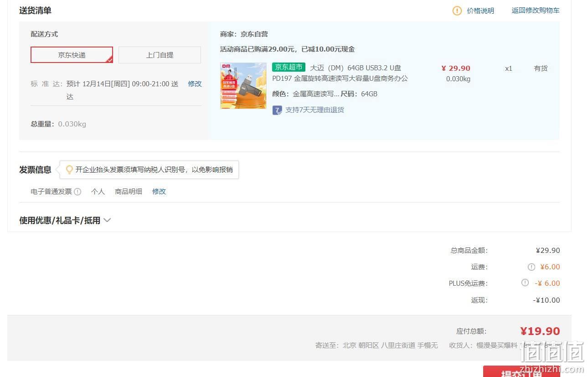Image resolution: width=588 pixels, height=377 pixels.
Task: Click the info icon beside PLUS免运费
Action: pos(525,283)
